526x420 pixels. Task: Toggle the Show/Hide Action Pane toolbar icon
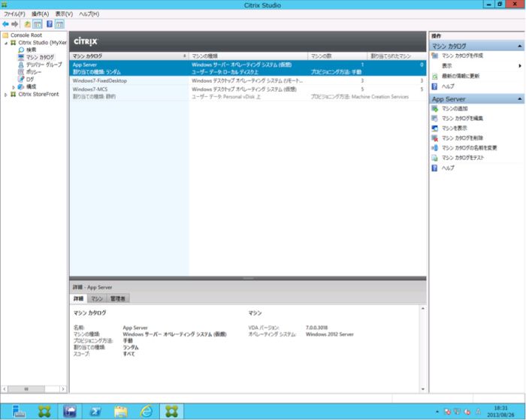point(59,24)
